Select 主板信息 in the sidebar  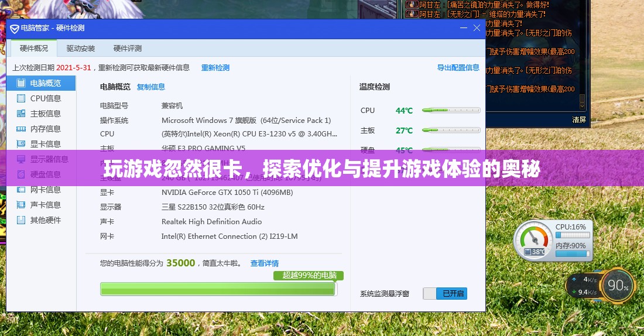(41, 114)
